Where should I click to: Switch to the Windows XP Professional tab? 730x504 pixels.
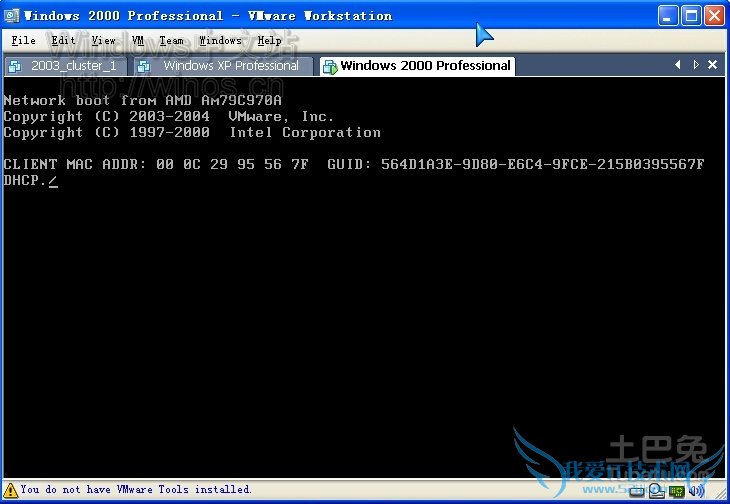(x=223, y=66)
